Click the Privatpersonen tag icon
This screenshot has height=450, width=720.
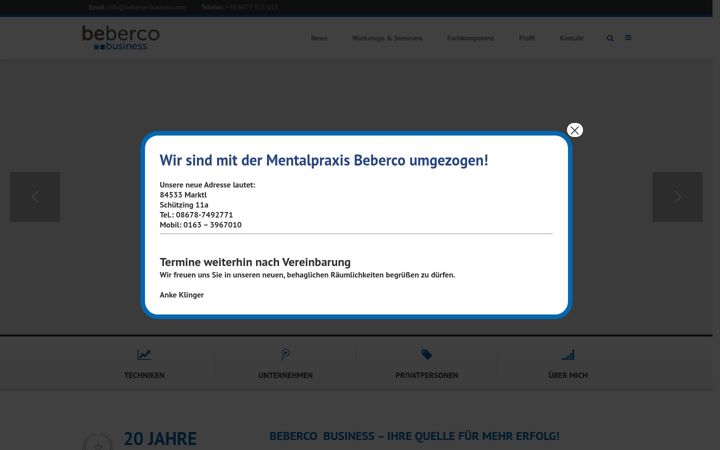427,354
